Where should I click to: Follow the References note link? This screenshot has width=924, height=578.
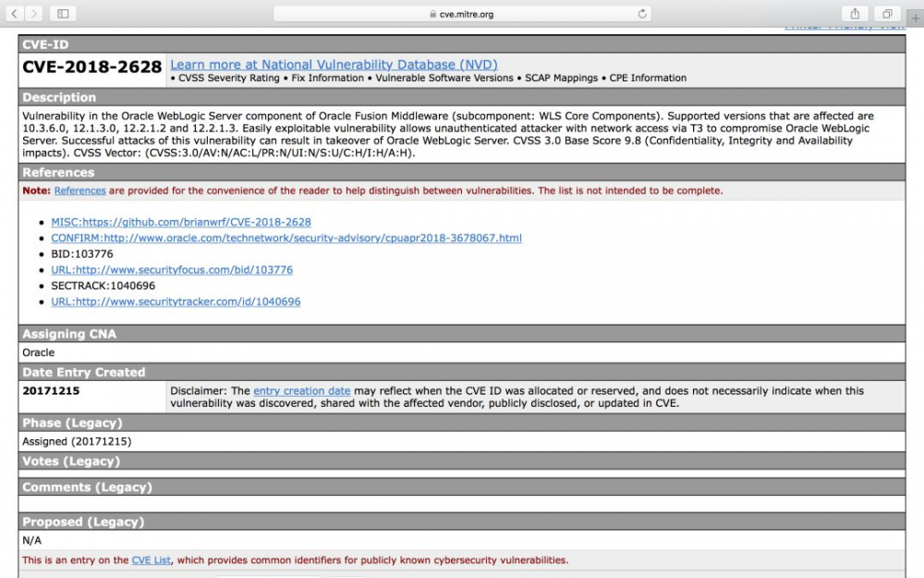79,191
